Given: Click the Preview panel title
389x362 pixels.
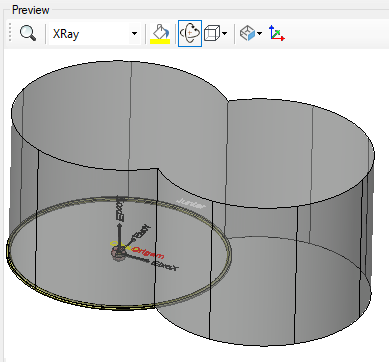Looking at the screenshot, I should coord(31,10).
